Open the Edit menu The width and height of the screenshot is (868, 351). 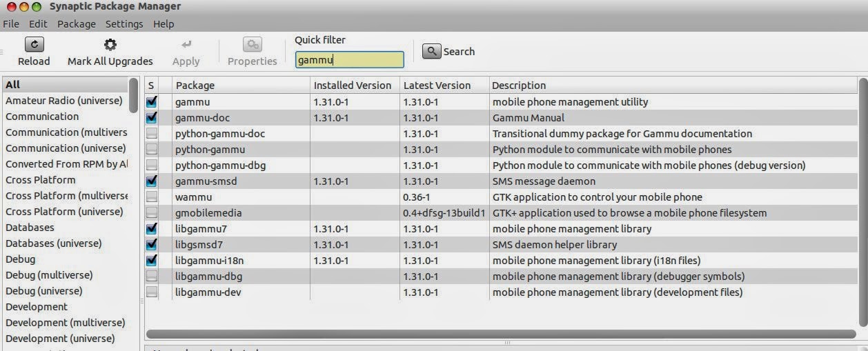pyautogui.click(x=38, y=23)
